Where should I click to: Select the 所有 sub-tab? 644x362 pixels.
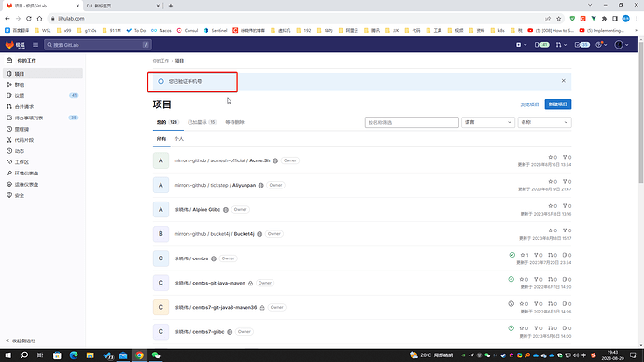(x=161, y=139)
